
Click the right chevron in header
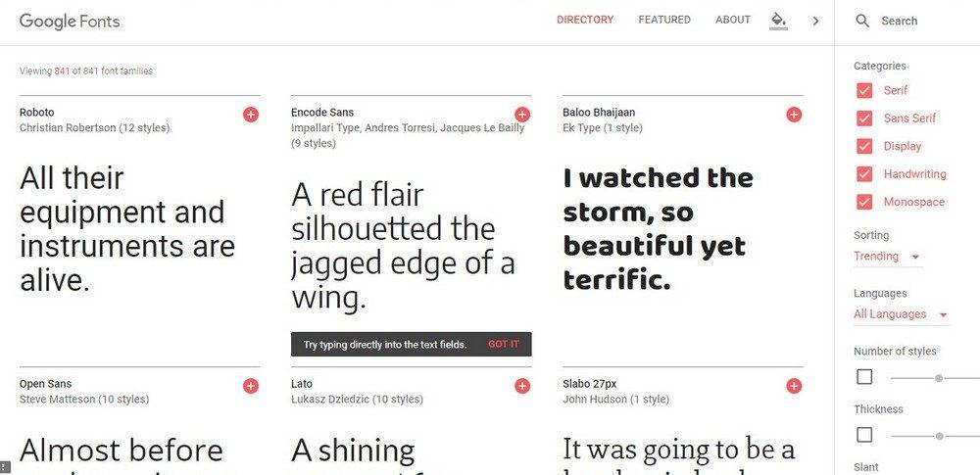point(815,21)
